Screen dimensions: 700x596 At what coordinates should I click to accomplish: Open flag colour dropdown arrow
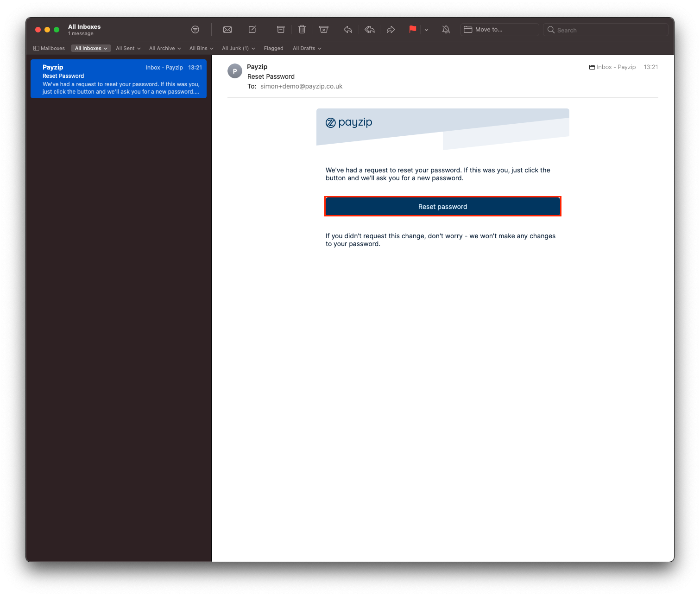426,30
